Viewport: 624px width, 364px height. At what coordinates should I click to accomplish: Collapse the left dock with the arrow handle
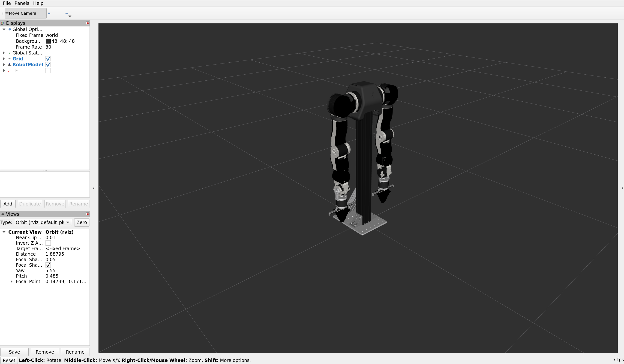pos(94,188)
